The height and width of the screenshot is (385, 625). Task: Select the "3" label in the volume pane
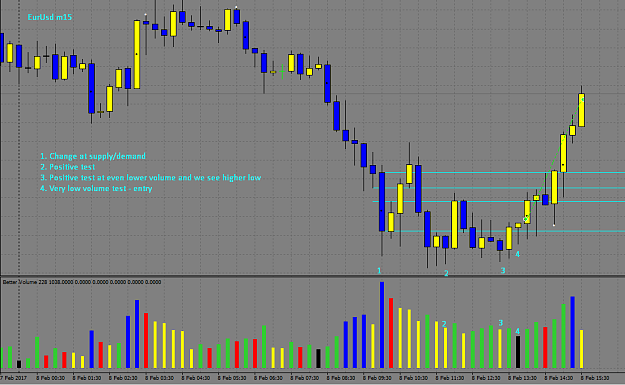[501, 323]
